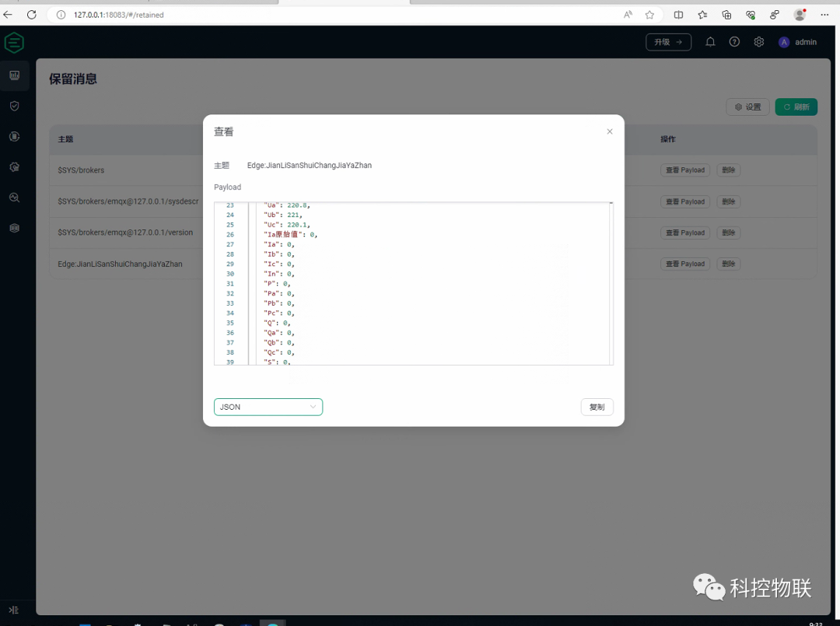Open browser extensions share icon

click(x=775, y=15)
